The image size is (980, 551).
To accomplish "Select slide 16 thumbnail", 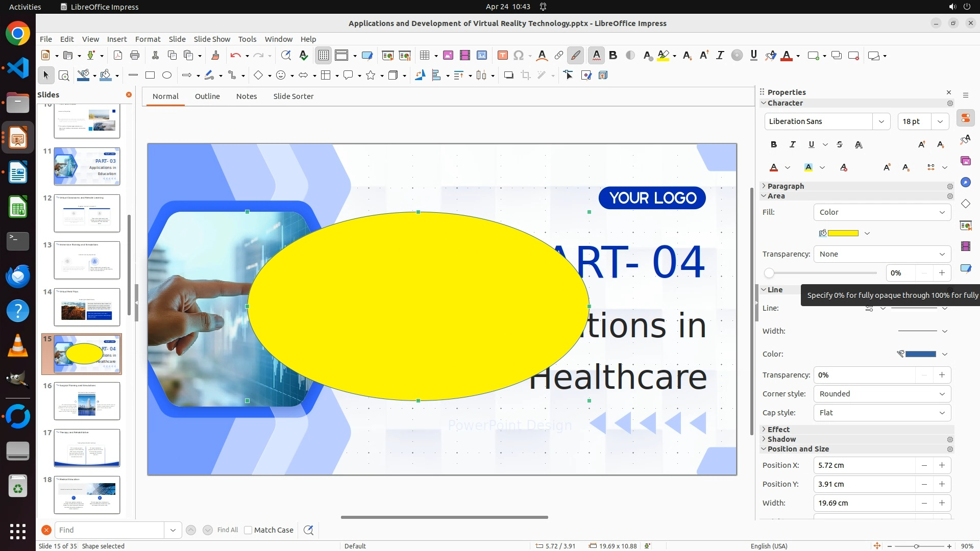I will click(x=87, y=401).
